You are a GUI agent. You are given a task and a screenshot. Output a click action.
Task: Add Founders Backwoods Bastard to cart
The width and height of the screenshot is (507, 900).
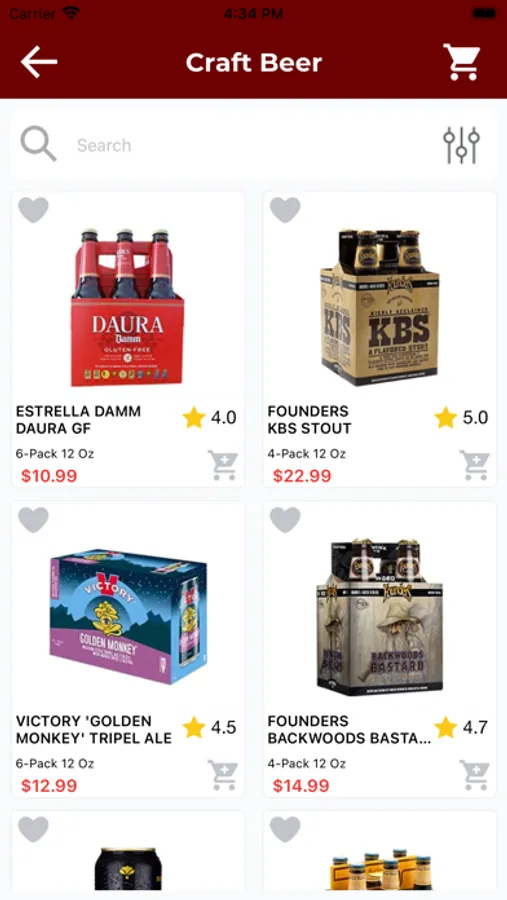tap(474, 775)
